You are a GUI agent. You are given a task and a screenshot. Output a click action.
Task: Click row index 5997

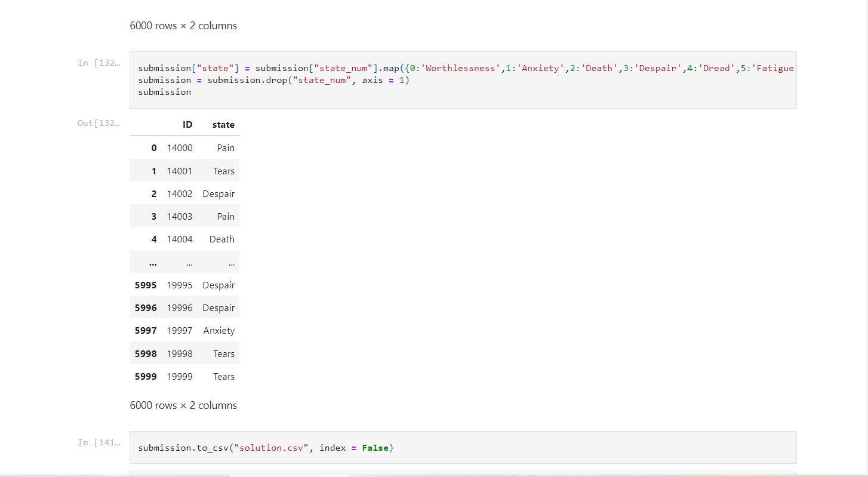[146, 330]
